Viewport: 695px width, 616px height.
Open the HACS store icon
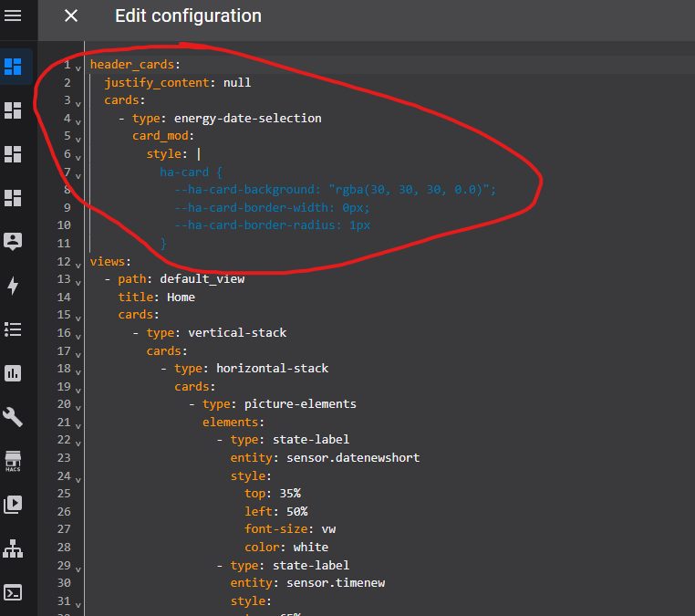(x=13, y=460)
